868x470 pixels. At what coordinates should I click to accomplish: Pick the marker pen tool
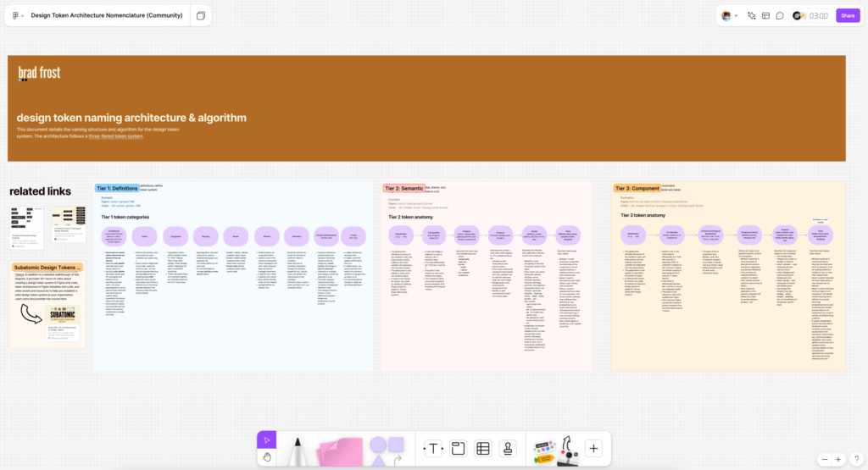(299, 449)
